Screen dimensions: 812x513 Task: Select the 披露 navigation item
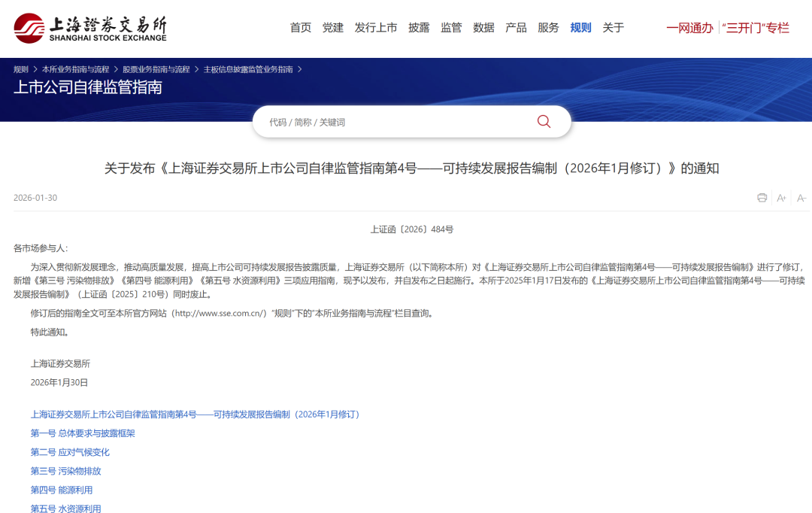click(419, 27)
